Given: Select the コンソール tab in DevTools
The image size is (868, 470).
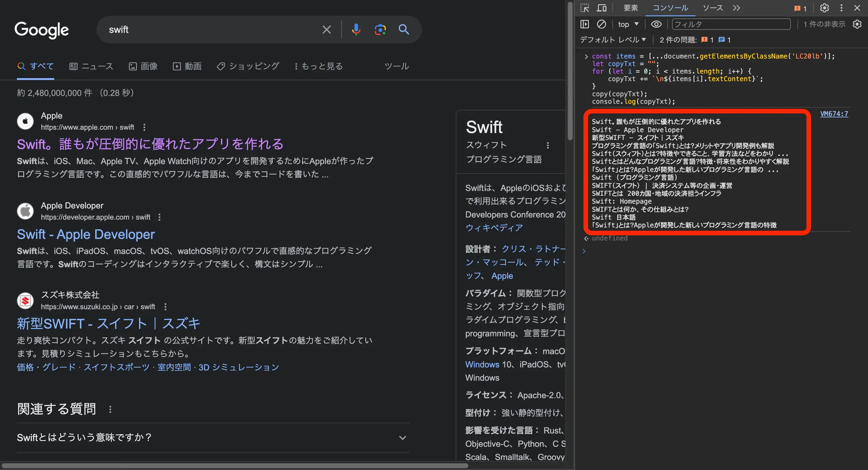Looking at the screenshot, I should coord(668,7).
